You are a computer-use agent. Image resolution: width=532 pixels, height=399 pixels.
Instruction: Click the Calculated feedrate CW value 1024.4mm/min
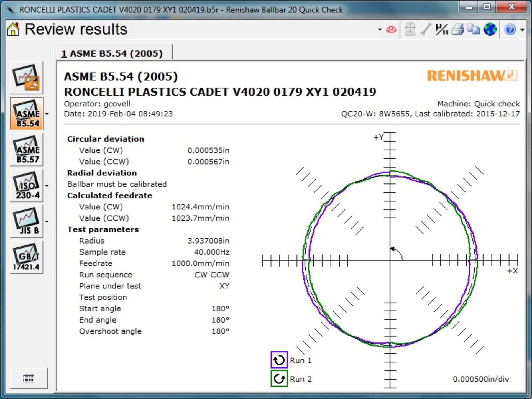(201, 207)
